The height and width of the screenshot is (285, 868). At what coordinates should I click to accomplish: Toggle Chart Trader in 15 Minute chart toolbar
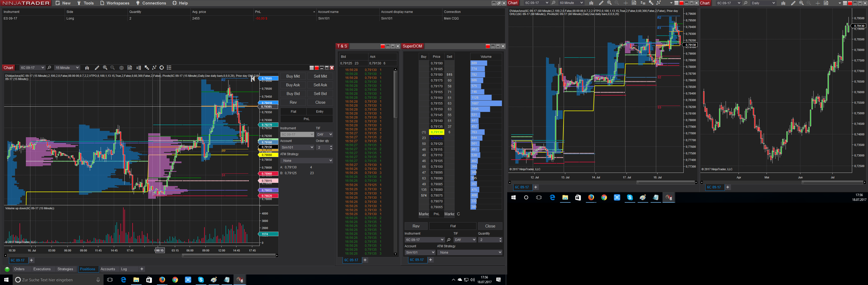pyautogui.click(x=138, y=68)
